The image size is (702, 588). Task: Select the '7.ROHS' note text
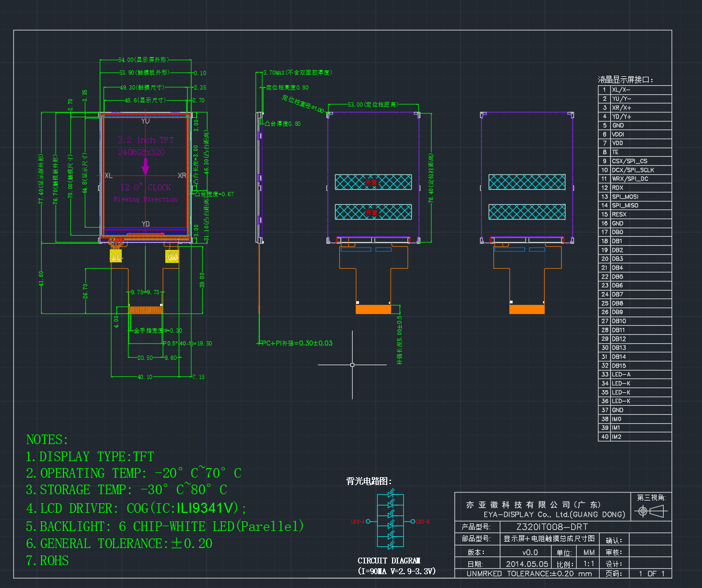(x=47, y=561)
